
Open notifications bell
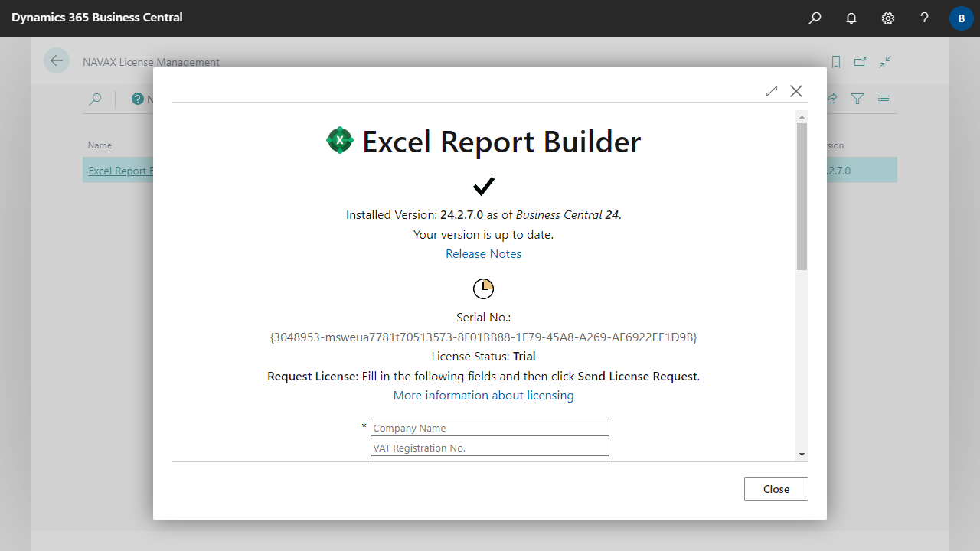[851, 18]
